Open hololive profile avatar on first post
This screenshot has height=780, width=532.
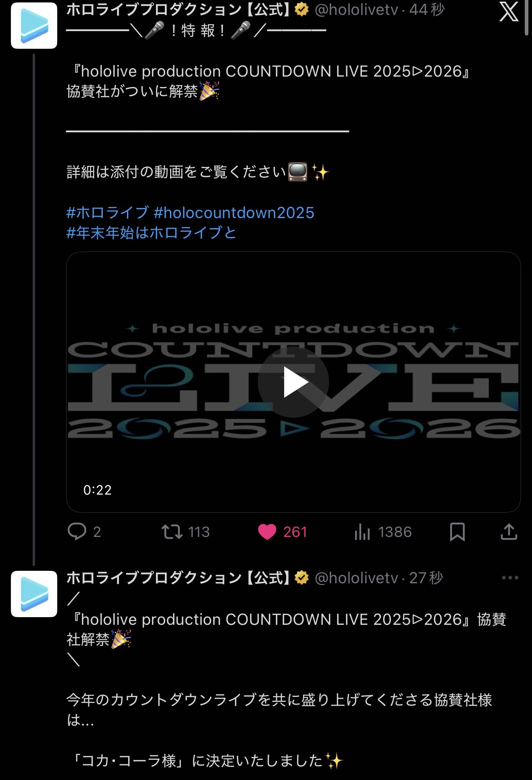click(x=34, y=25)
